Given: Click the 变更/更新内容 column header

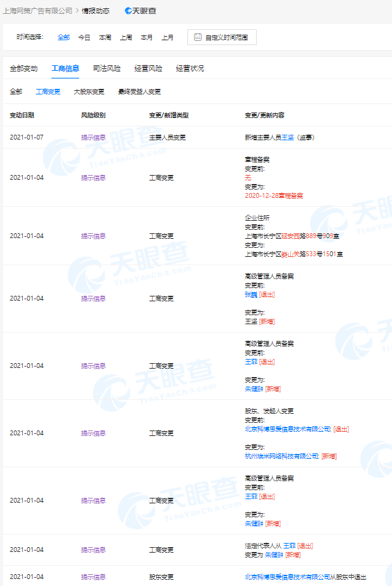Looking at the screenshot, I should pos(264,115).
